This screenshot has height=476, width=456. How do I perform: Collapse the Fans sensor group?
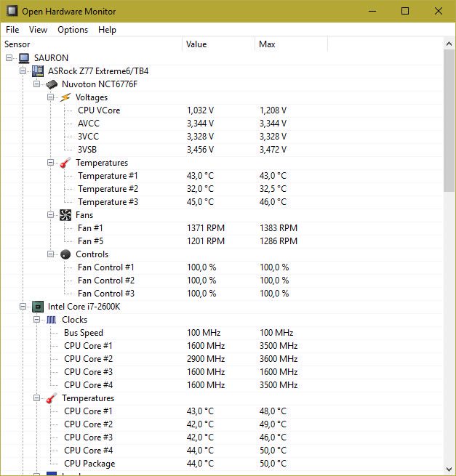[x=51, y=215]
